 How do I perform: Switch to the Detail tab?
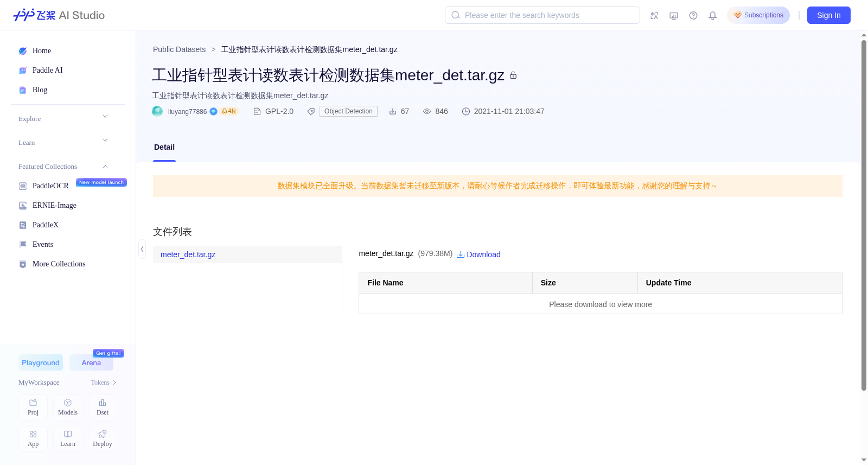(x=164, y=147)
